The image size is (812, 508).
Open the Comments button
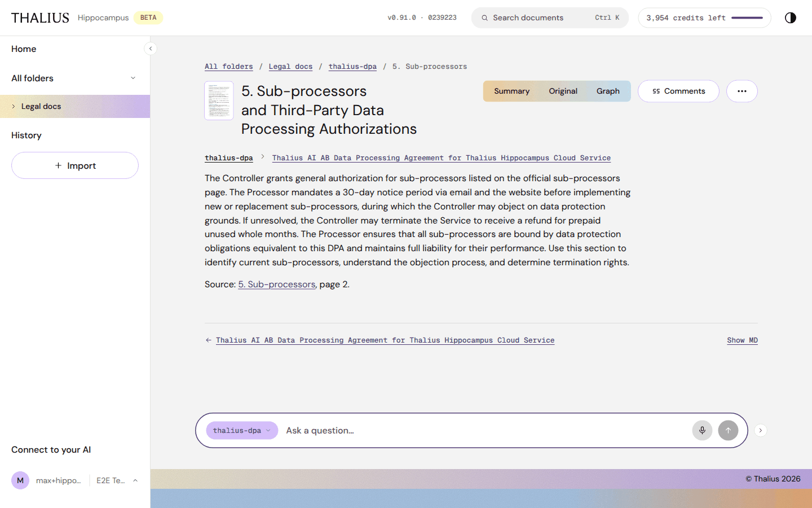coord(678,91)
